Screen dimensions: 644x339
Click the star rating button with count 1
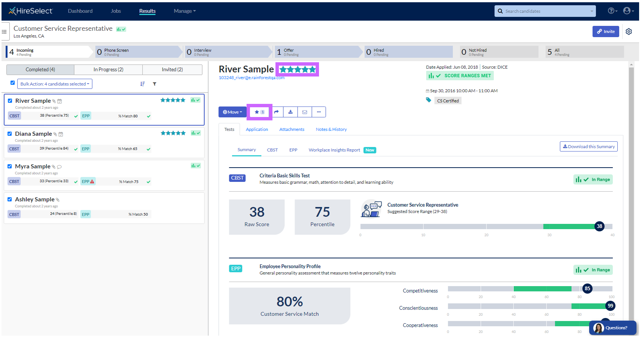[x=260, y=112]
